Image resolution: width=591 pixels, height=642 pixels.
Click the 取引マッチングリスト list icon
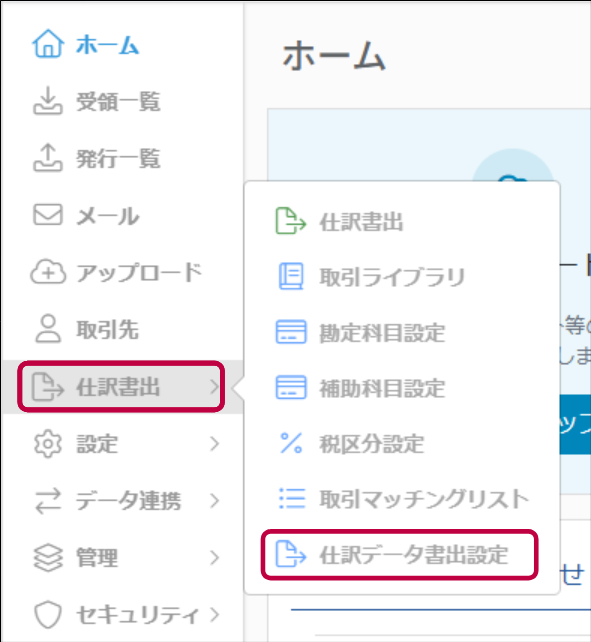[x=292, y=498]
